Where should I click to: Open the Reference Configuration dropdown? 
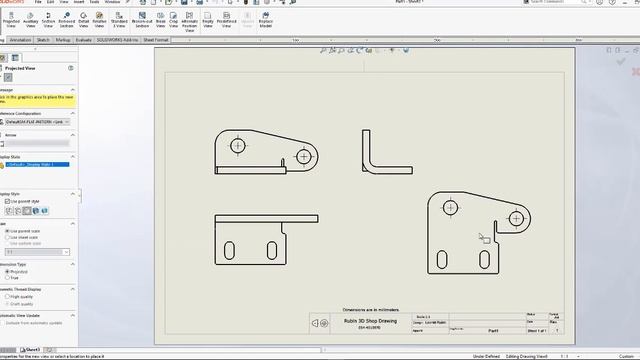37,122
